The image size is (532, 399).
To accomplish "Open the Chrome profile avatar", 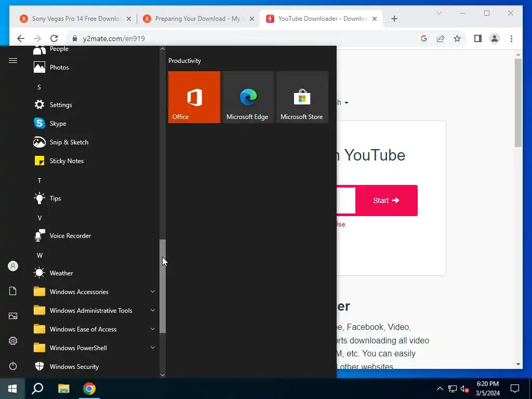I will click(495, 38).
